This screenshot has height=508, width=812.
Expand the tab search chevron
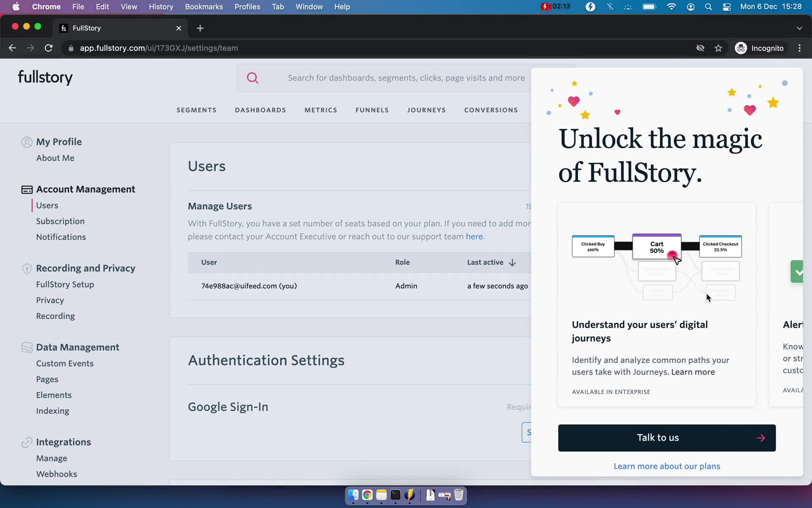click(799, 28)
